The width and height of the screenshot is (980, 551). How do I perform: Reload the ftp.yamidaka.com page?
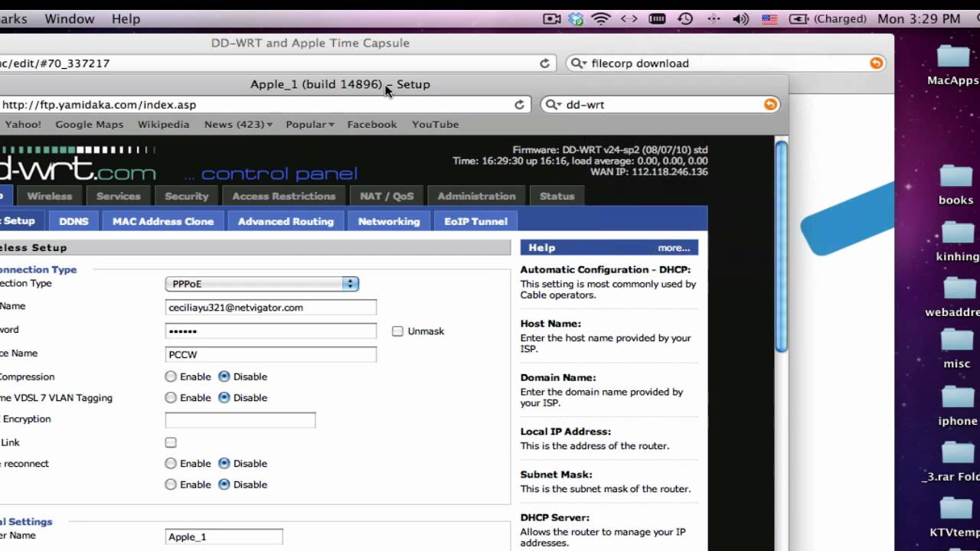[519, 105]
